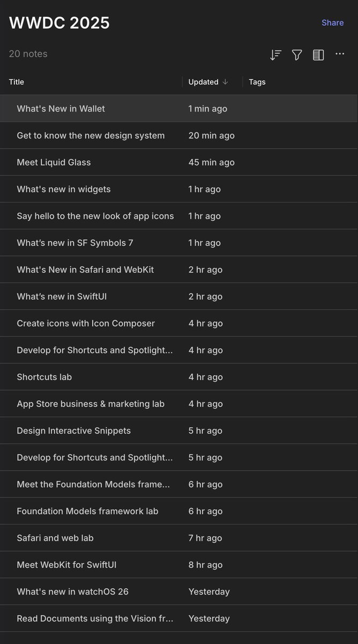358x644 pixels.
Task: Click the 20 min ago timestamp
Action: (212, 135)
